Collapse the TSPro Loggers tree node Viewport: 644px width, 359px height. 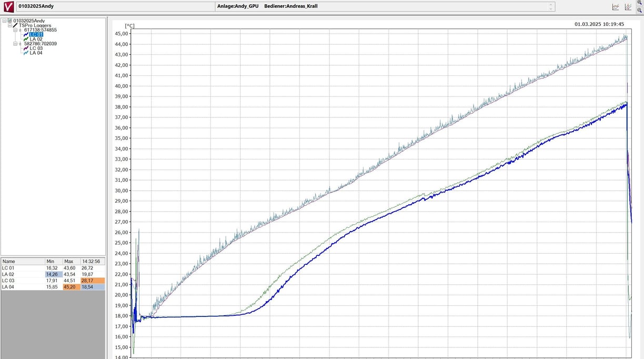click(x=10, y=25)
